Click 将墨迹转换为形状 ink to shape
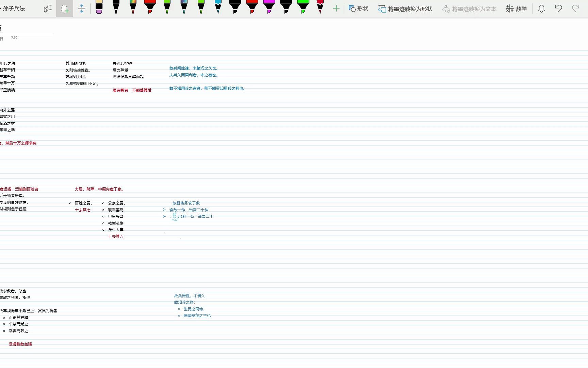The width and height of the screenshot is (588, 368). pyautogui.click(x=405, y=9)
